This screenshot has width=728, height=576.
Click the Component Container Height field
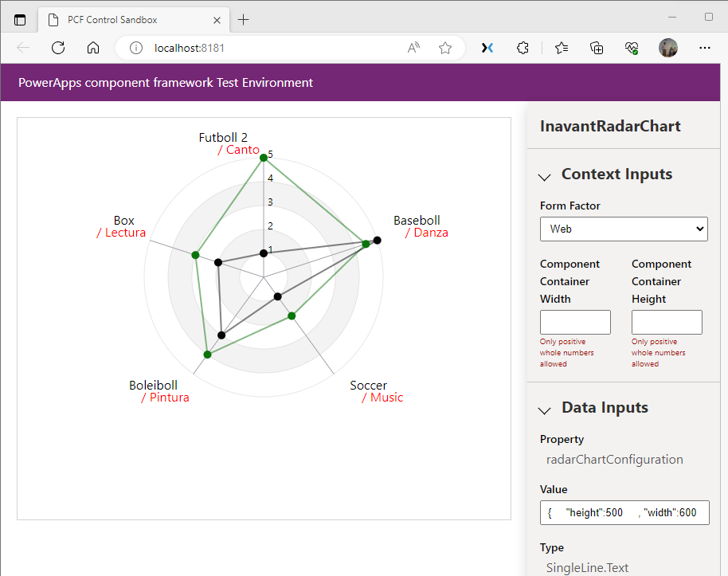coord(667,322)
